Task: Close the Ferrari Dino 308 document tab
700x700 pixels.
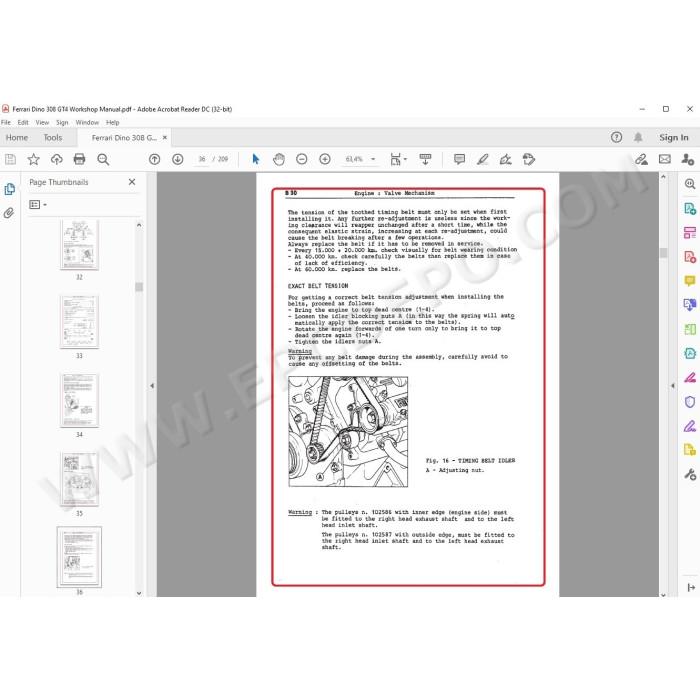Action: click(165, 138)
